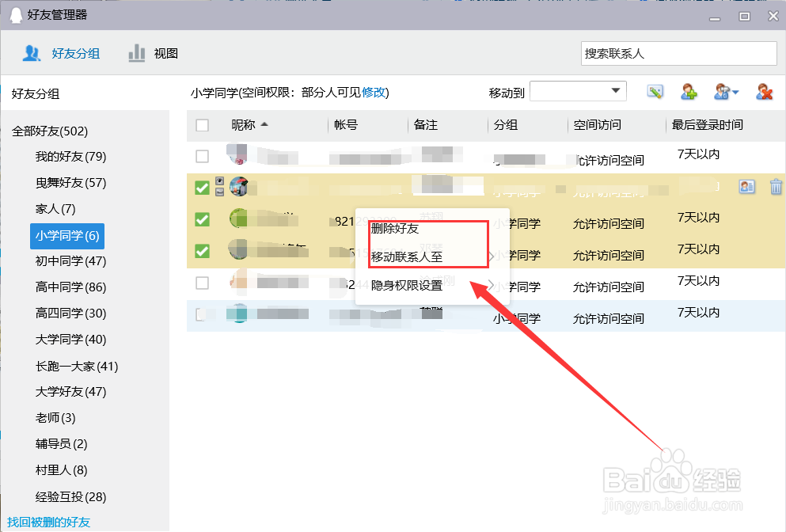The width and height of the screenshot is (786, 532).
Task: Click the delete friend icon
Action: [x=763, y=91]
